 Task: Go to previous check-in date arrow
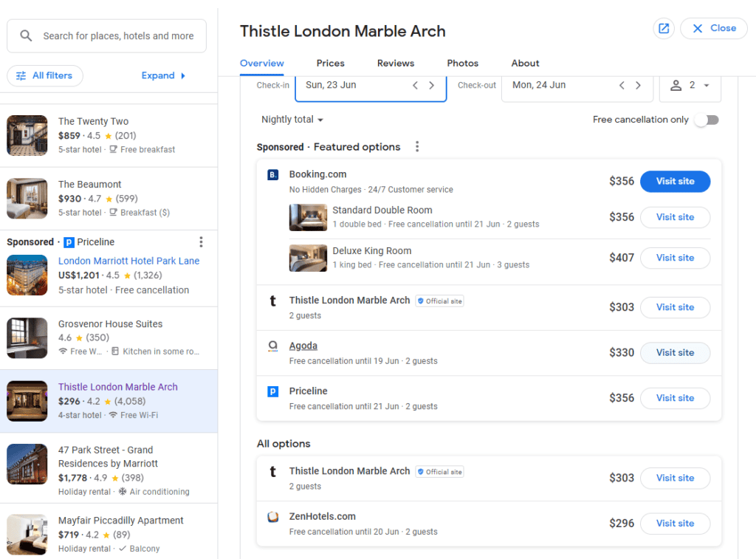tap(415, 86)
